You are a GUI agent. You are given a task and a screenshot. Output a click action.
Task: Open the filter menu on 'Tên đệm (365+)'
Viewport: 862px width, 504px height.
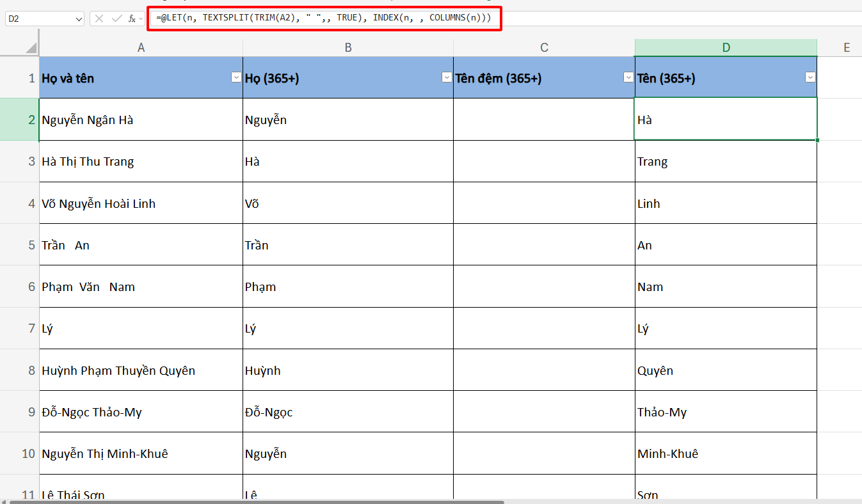point(628,77)
